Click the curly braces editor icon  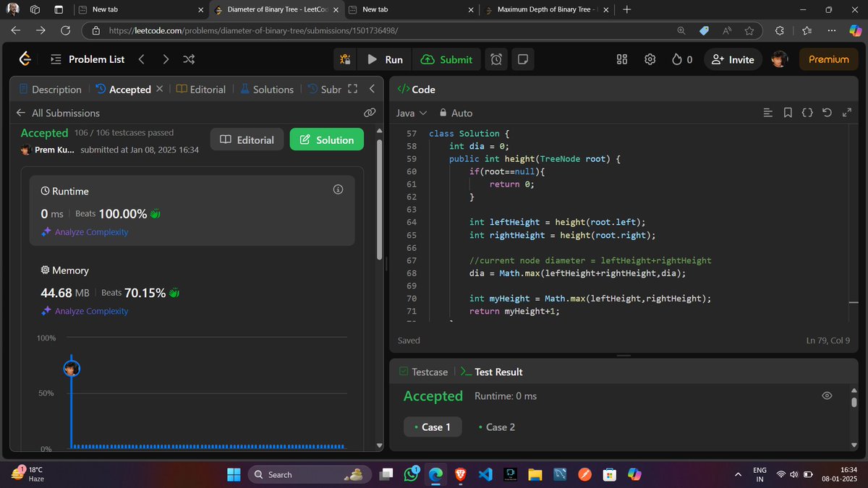coord(808,113)
